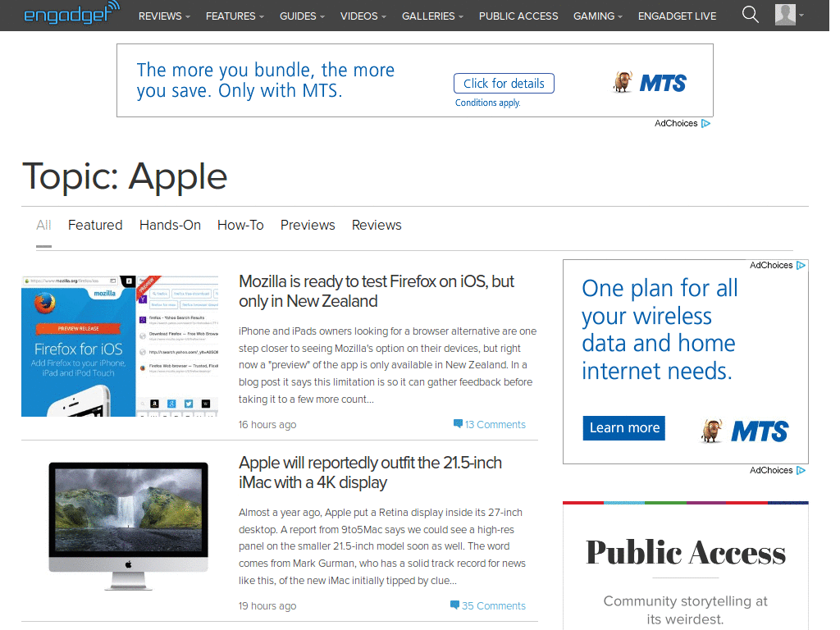Click the 'Topic: Apple' page title
This screenshot has height=630, width=840.
tap(125, 176)
